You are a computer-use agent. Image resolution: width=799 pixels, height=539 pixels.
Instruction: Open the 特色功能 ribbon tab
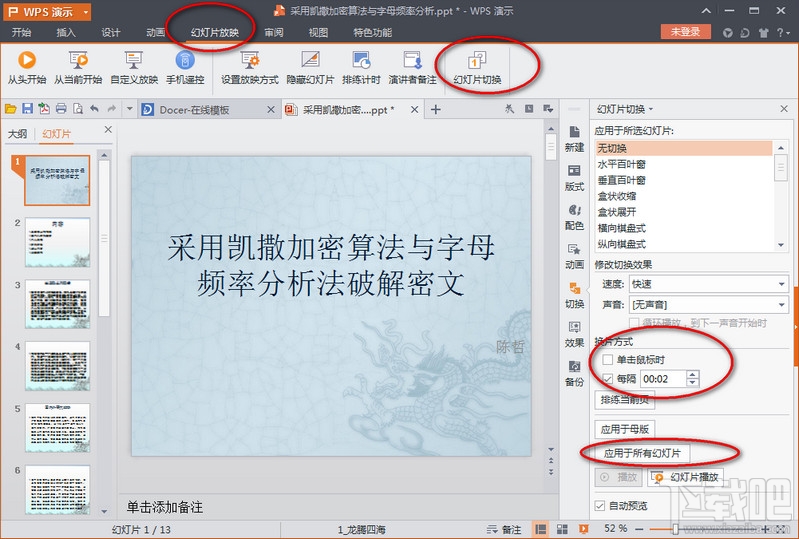tap(372, 32)
